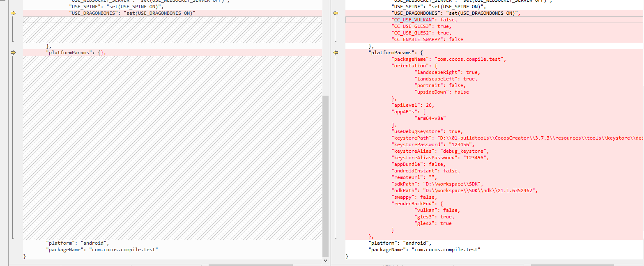
Task: Select the upsideDown false line
Action: [x=442, y=92]
